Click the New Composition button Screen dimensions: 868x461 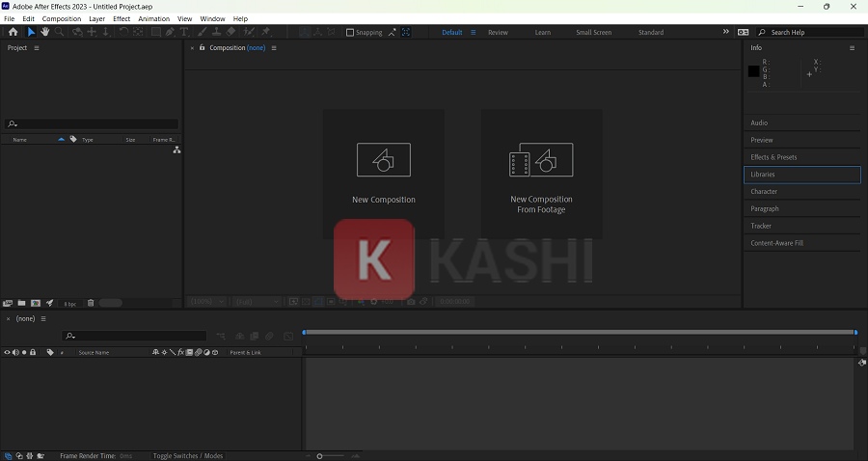[x=384, y=174]
